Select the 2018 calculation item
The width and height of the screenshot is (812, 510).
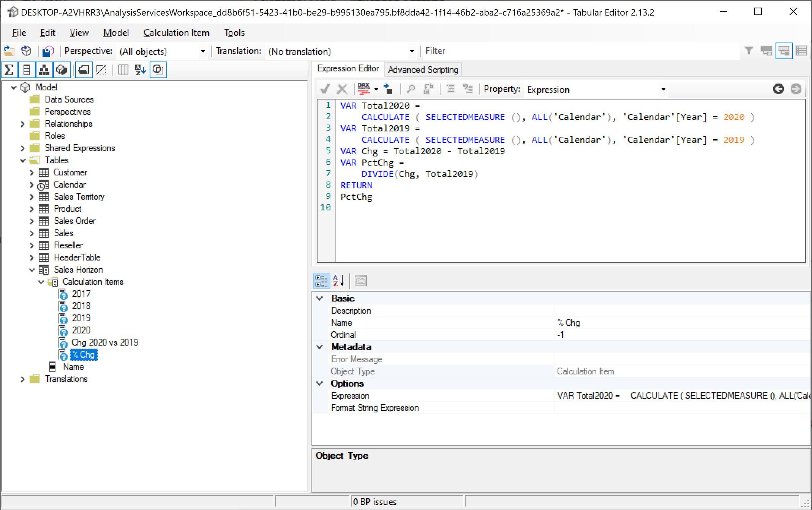pos(81,306)
